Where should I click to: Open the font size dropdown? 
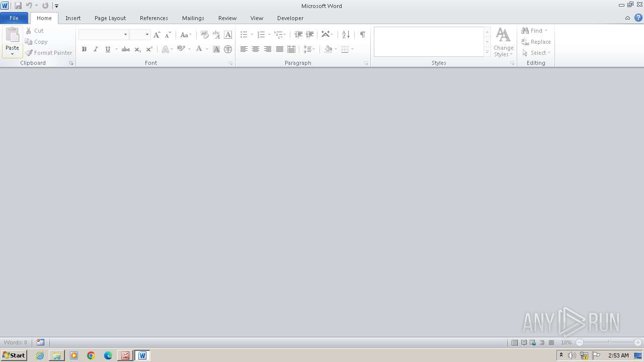click(147, 35)
